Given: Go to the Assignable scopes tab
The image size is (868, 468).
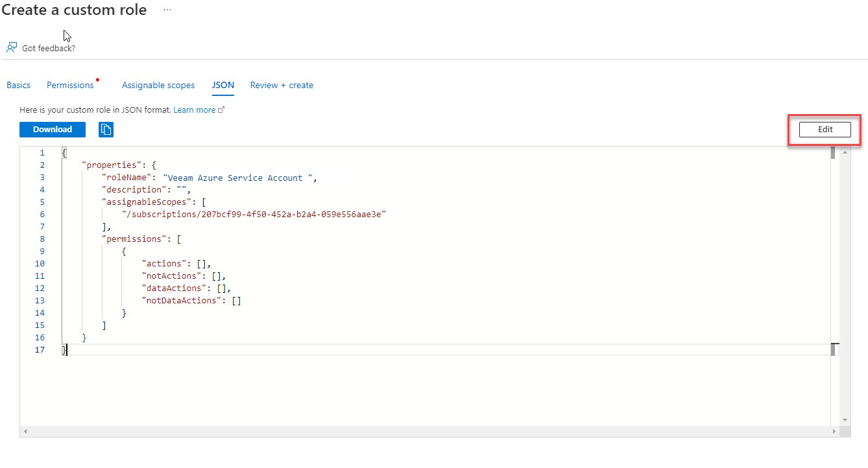Looking at the screenshot, I should pyautogui.click(x=158, y=85).
